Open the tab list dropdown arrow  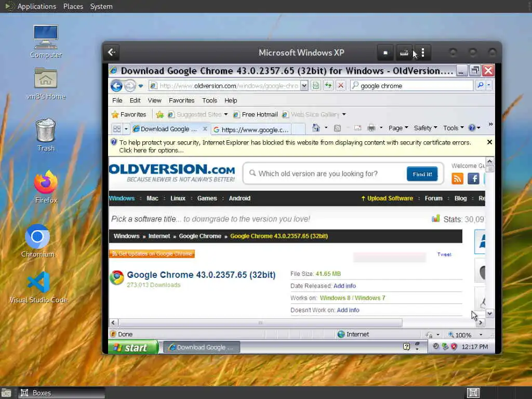pos(126,129)
